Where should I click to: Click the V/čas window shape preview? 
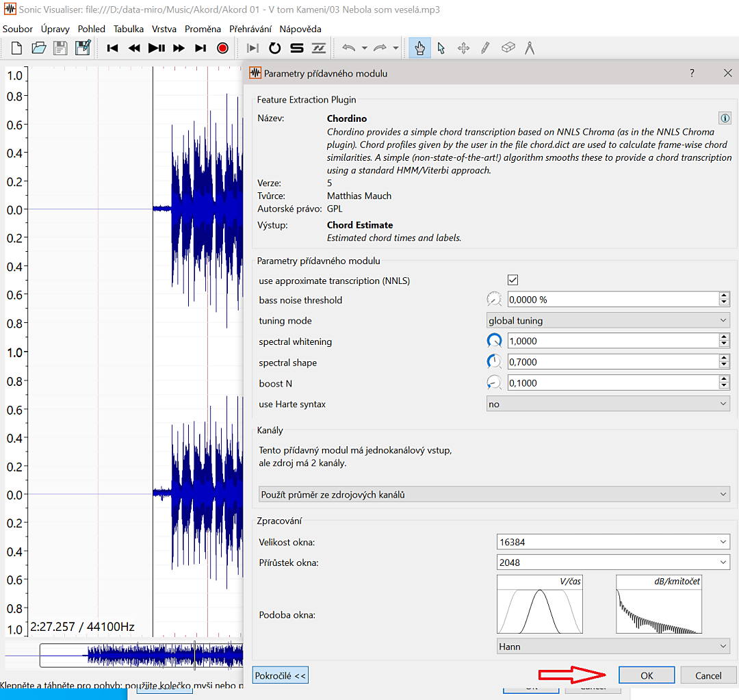tap(540, 604)
